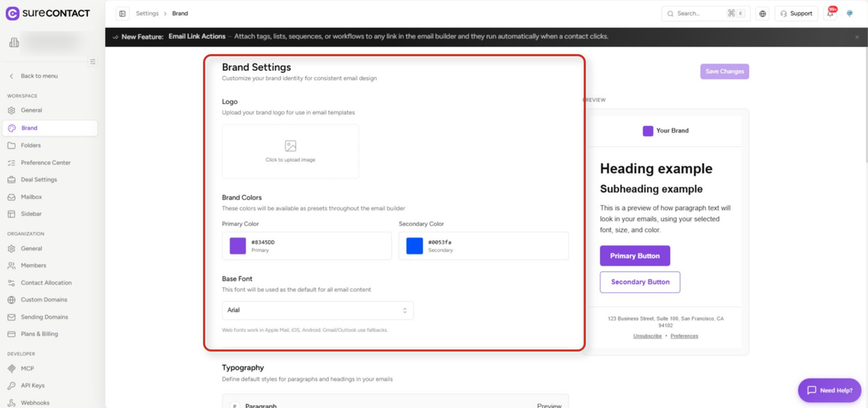Click the Custom Domains globe icon

(x=12, y=299)
